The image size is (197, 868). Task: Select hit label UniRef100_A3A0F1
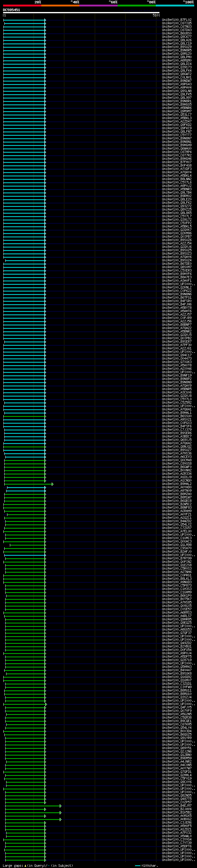coord(177,281)
